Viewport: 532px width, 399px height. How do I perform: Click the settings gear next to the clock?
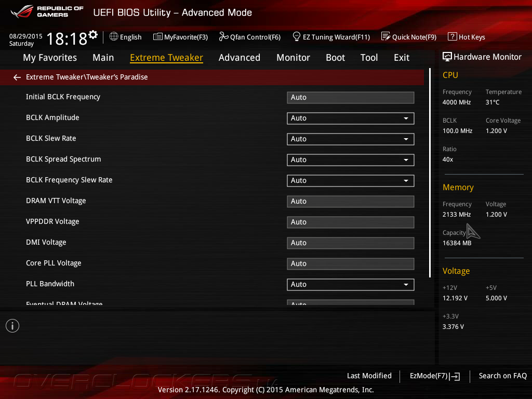coord(93,35)
